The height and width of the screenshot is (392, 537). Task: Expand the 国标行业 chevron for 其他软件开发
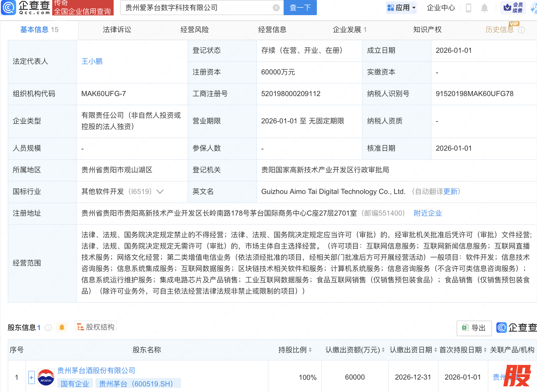click(160, 192)
